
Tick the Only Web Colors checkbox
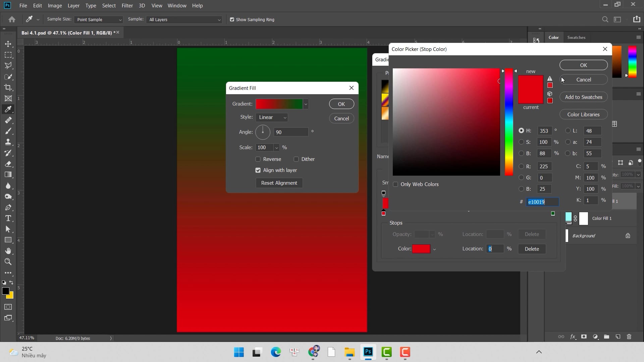(x=395, y=184)
